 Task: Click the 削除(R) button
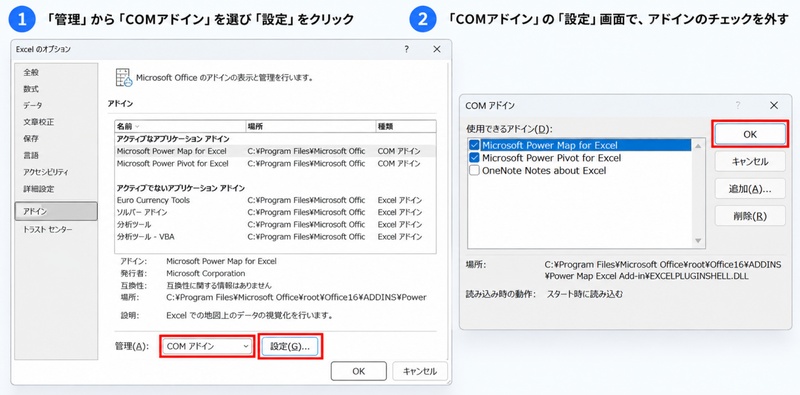click(750, 216)
